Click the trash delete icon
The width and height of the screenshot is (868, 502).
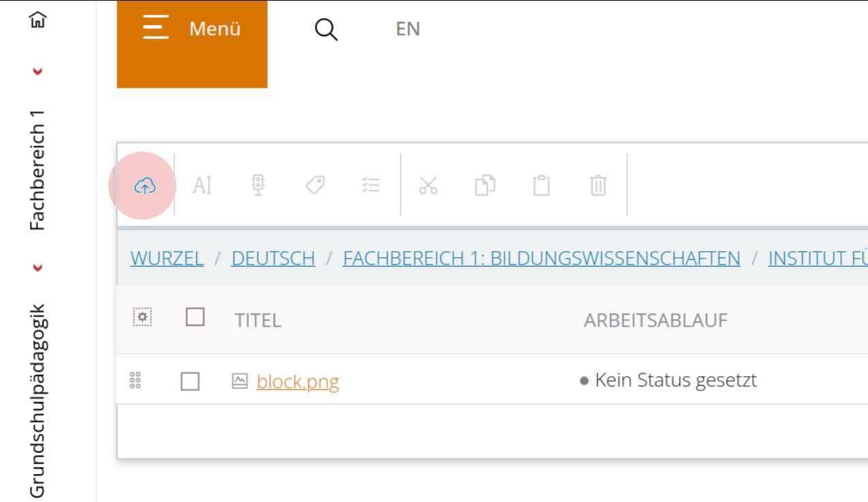pos(598,185)
